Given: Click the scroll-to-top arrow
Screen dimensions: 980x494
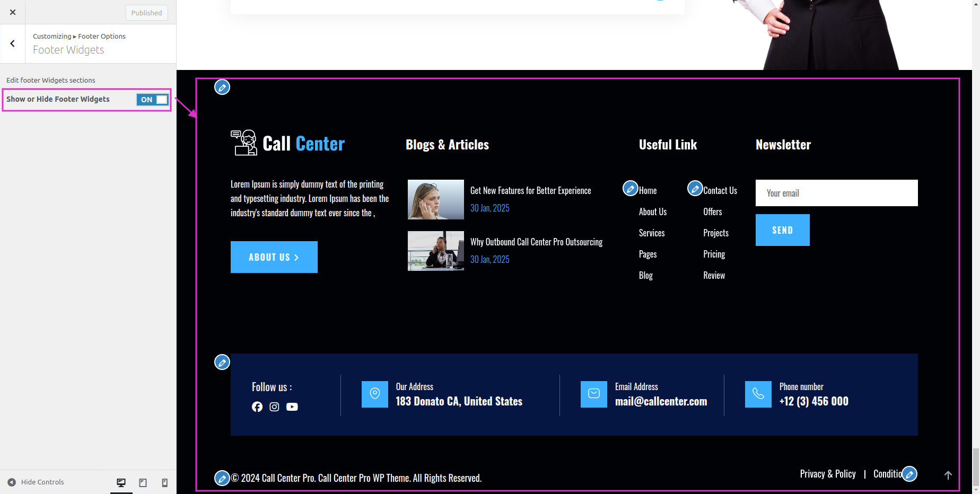Looking at the screenshot, I should click(948, 475).
